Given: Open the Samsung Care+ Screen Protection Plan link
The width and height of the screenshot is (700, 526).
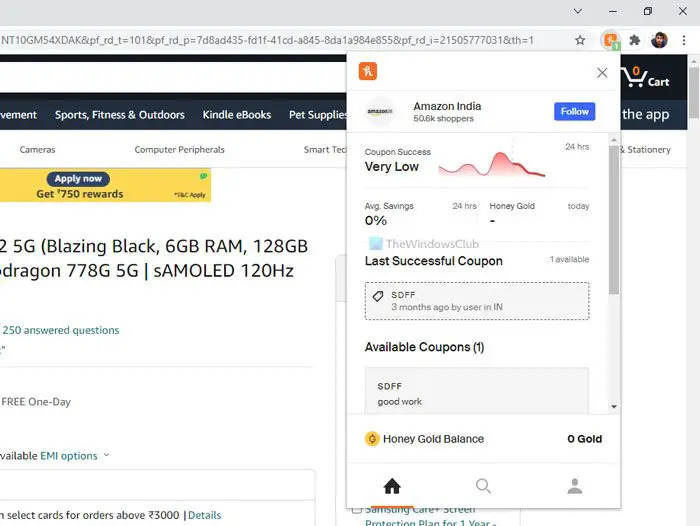Looking at the screenshot, I should pyautogui.click(x=430, y=517).
